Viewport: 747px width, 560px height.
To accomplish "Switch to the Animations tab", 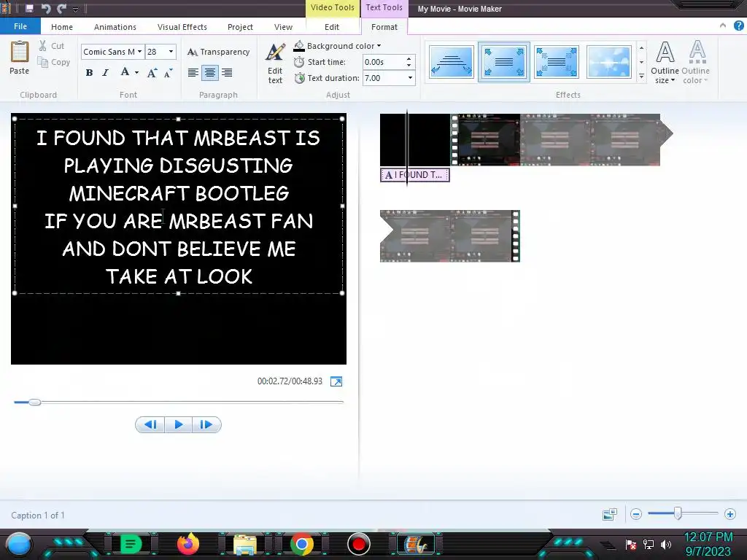I will (115, 27).
